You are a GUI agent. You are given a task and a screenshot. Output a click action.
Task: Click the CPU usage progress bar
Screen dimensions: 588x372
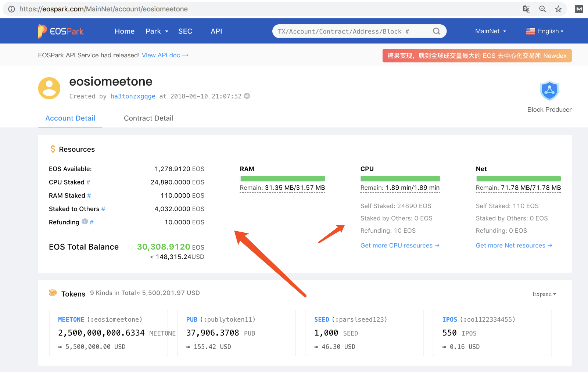tap(400, 179)
